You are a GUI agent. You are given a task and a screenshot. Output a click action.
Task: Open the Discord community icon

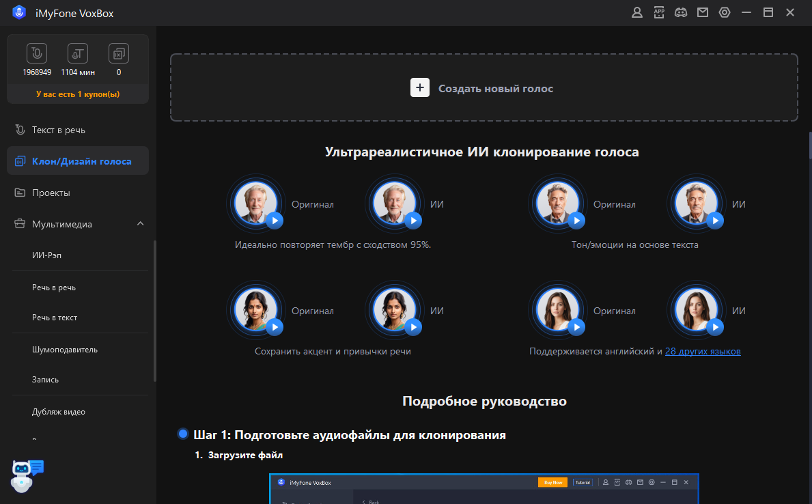pos(681,12)
